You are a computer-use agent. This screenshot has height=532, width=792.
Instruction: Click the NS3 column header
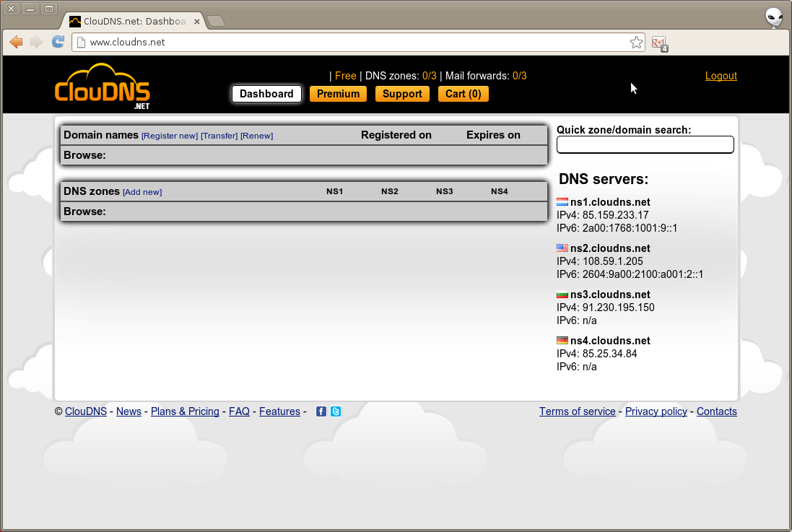tap(445, 191)
